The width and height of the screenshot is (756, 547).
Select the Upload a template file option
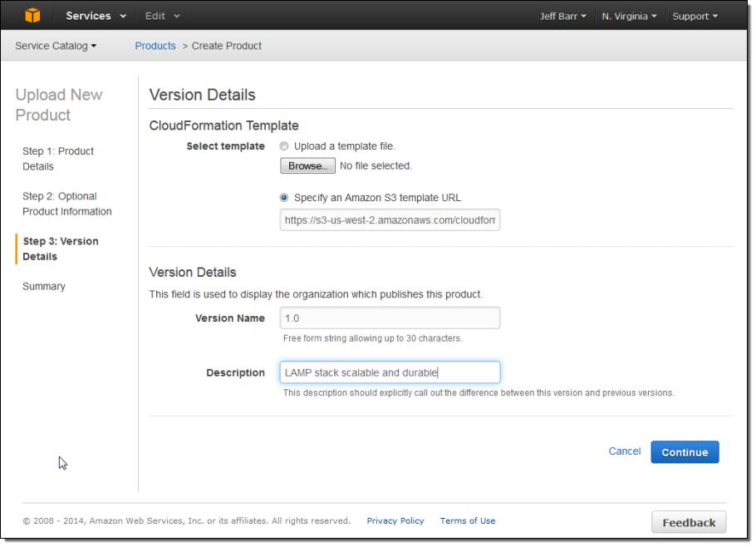284,146
